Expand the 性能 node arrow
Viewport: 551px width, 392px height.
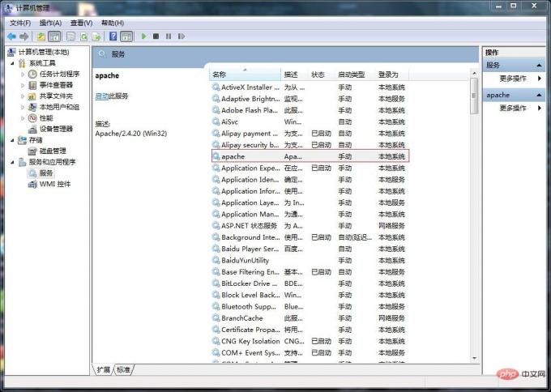[x=23, y=118]
